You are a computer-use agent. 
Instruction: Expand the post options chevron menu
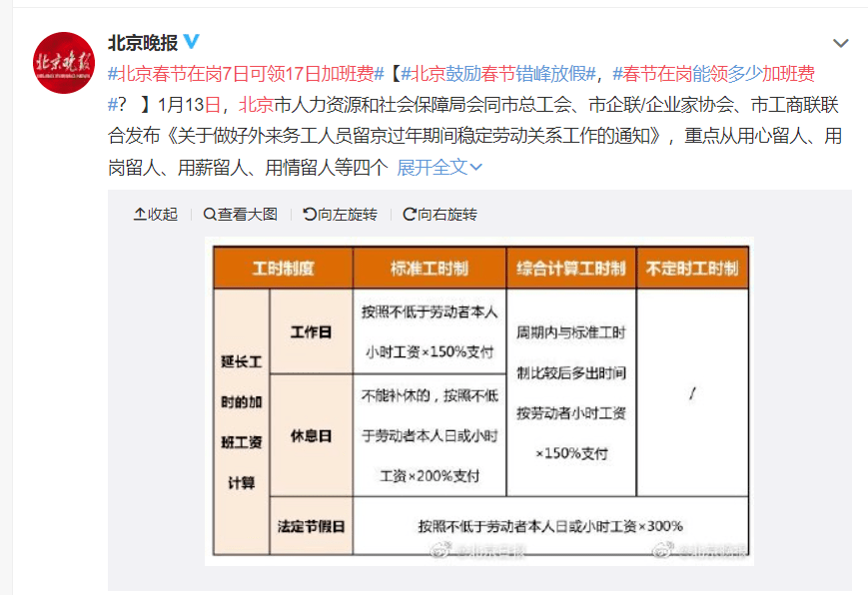point(841,44)
